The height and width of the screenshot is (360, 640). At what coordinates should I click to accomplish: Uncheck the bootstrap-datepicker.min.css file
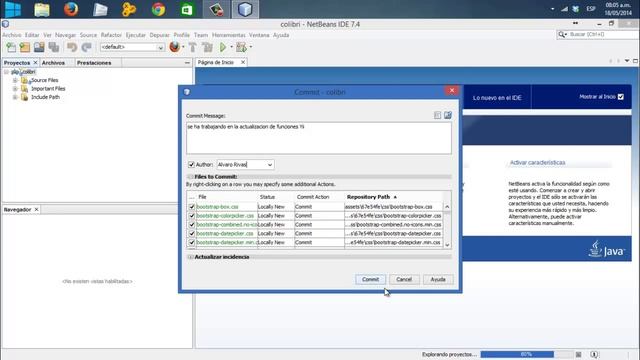coord(191,242)
